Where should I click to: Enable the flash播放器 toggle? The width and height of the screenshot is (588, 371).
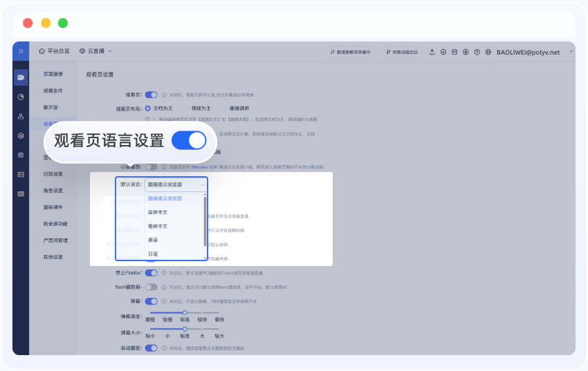pyautogui.click(x=151, y=287)
